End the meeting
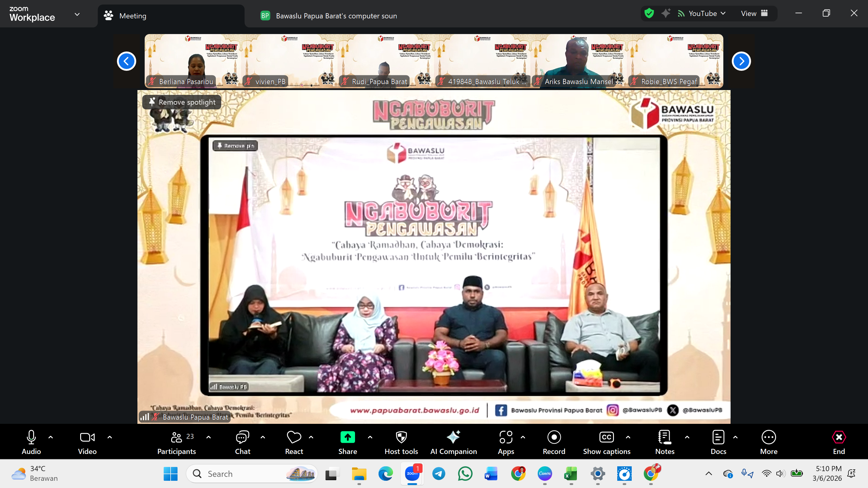 838,441
